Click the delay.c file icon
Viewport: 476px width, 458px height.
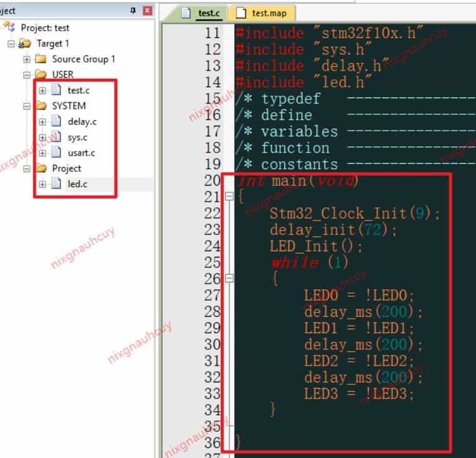(56, 121)
